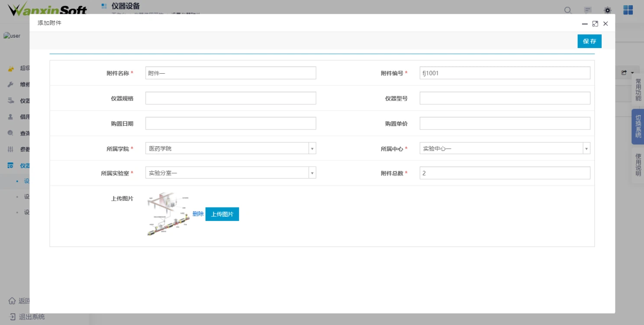Screen dimensions: 644x325
Task: Click the 删除 link beside the image
Action: pyautogui.click(x=198, y=214)
